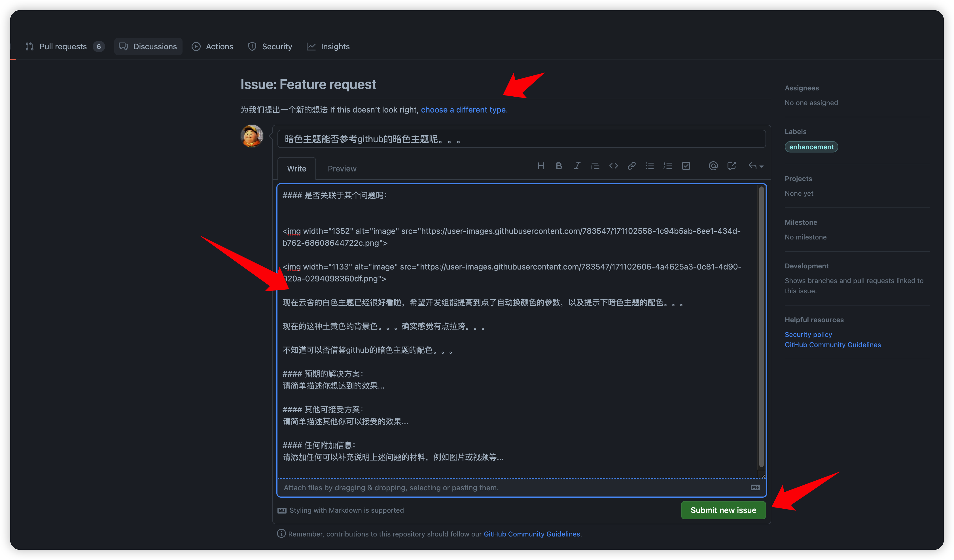The height and width of the screenshot is (560, 954).
Task: Apply italic formatting in toolbar
Action: (x=577, y=166)
